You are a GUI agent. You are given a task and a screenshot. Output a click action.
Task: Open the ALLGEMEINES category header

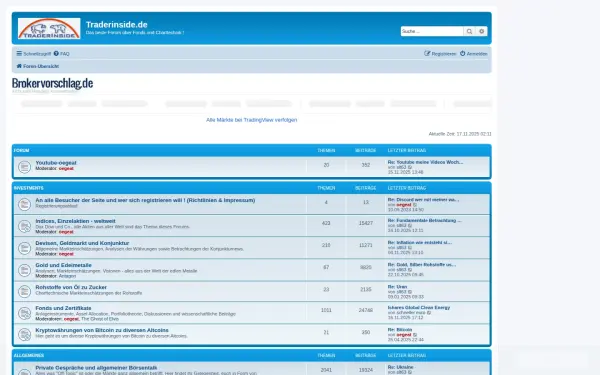click(29, 355)
